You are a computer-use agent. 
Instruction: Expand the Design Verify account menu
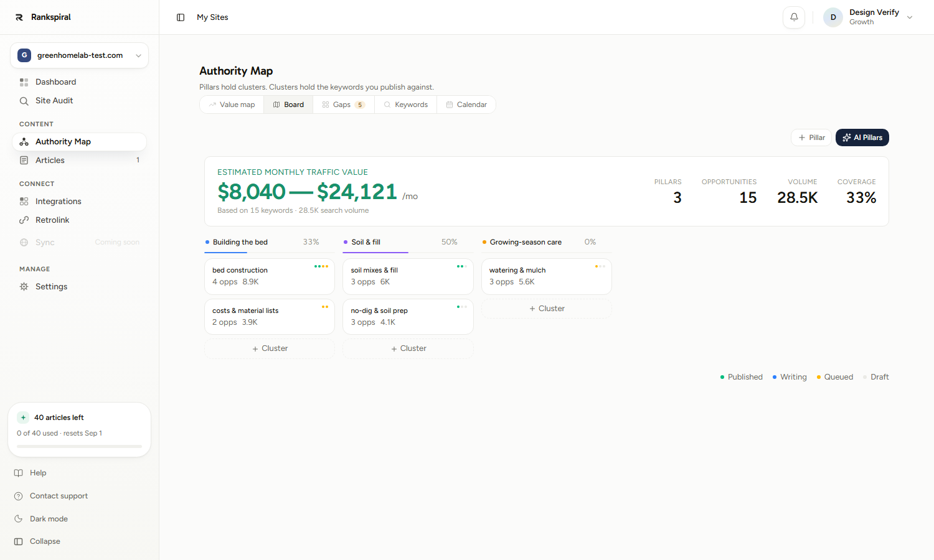[x=910, y=17]
